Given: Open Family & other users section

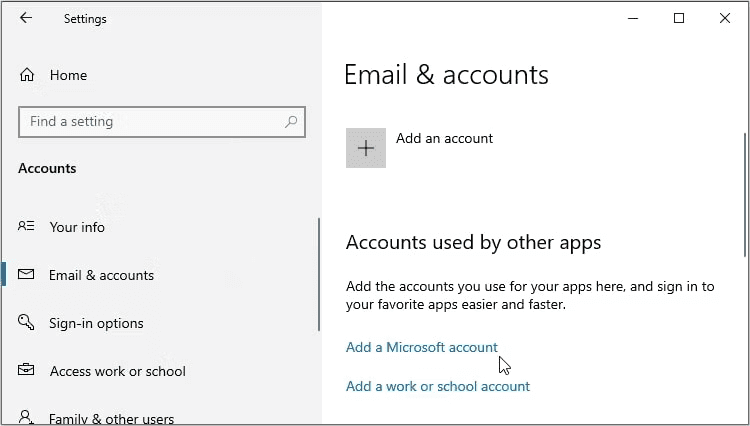Looking at the screenshot, I should 111,419.
